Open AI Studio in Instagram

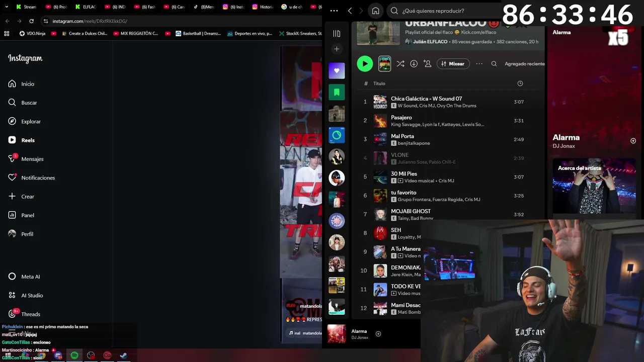point(25,295)
